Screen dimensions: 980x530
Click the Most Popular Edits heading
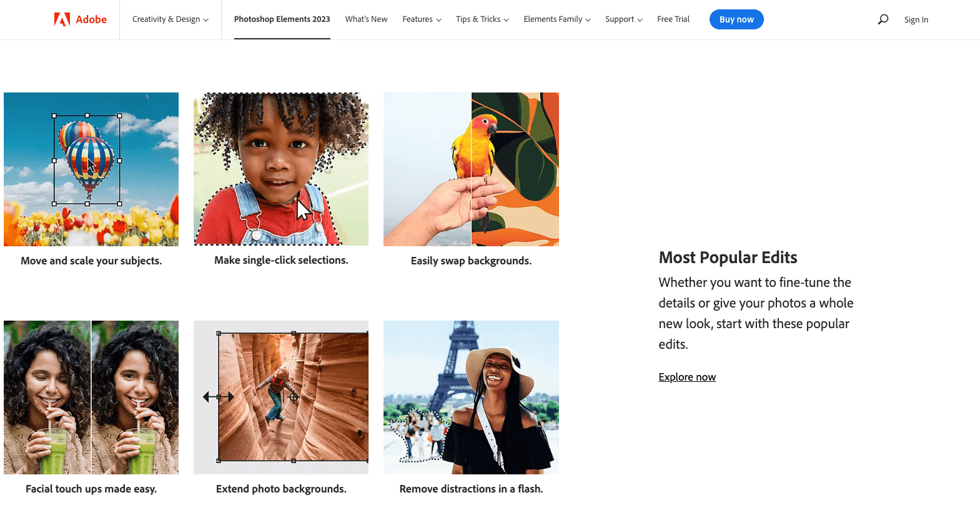point(728,257)
